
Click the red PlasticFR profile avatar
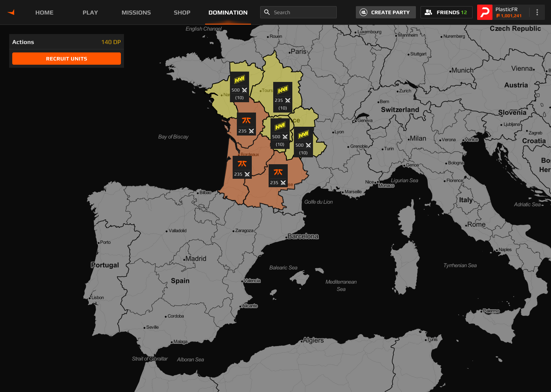(x=485, y=12)
